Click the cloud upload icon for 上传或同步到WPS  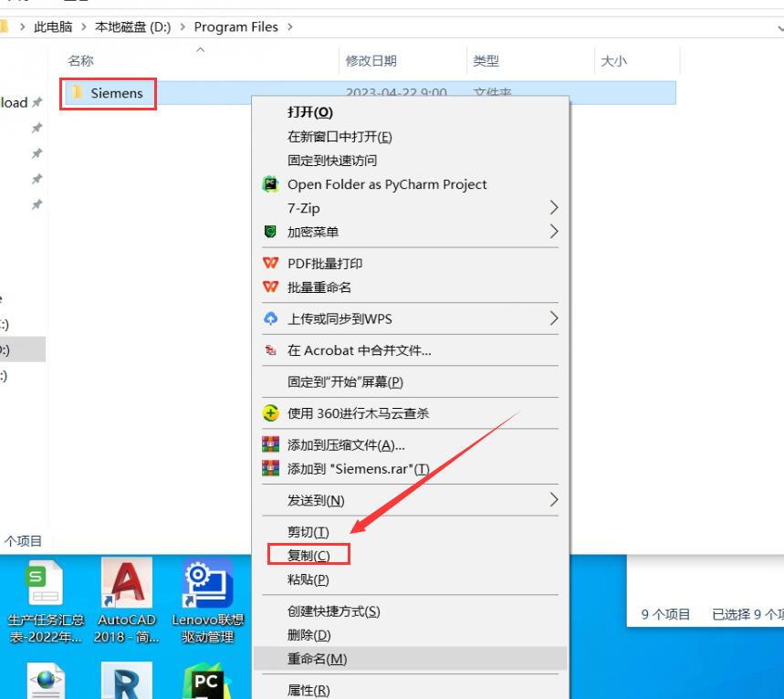point(270,318)
